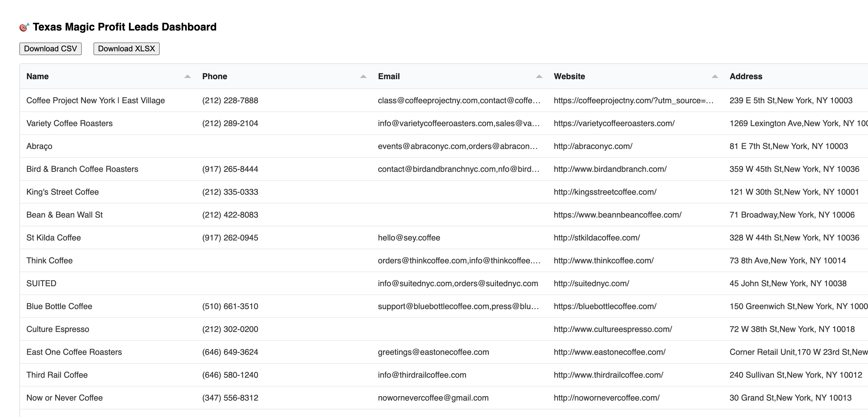This screenshot has height=417, width=868.
Task: Click website https://varietycoffeeroasters.com/
Action: point(614,123)
